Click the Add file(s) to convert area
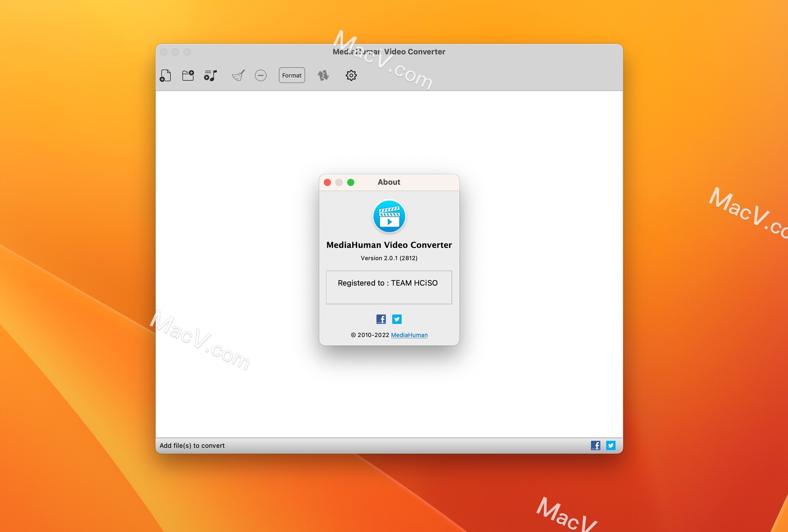 [192, 445]
